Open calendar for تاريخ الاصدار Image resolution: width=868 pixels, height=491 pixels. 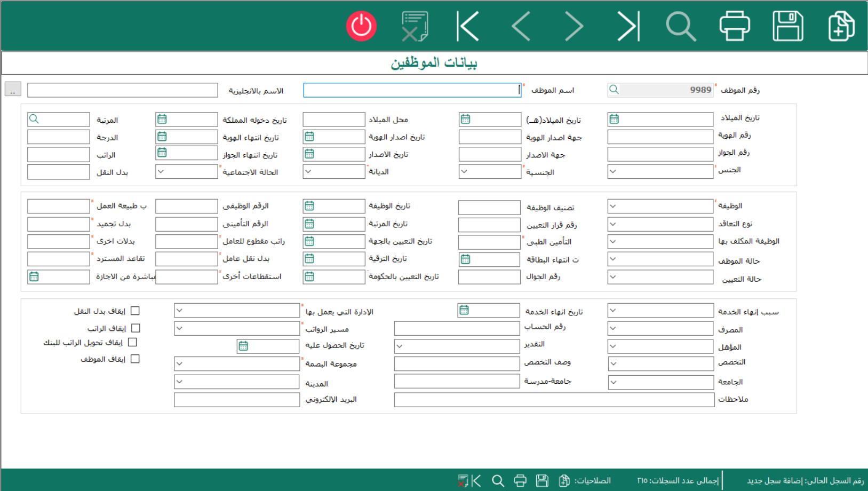[x=309, y=154]
